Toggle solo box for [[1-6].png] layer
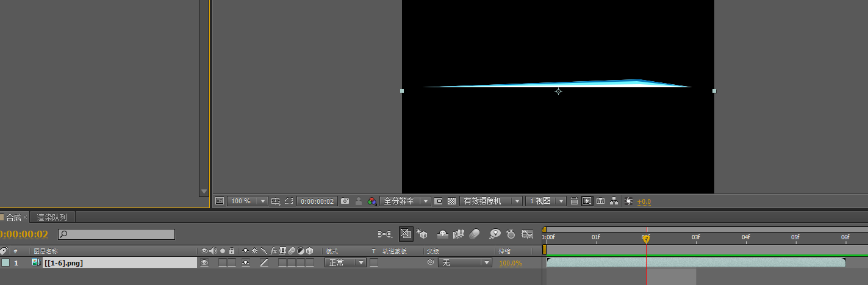The width and height of the screenshot is (868, 285). (x=223, y=262)
